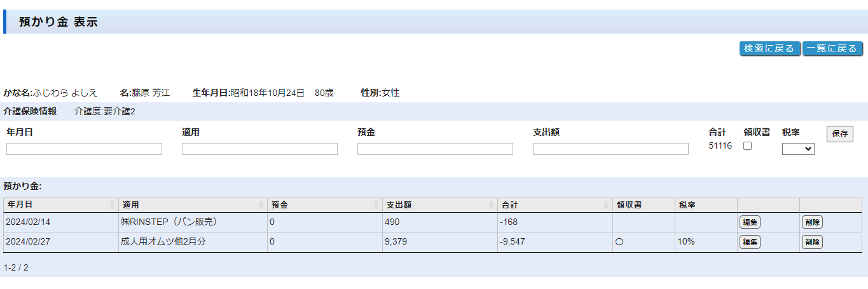Click the 支出額 input field
Image resolution: width=868 pixels, height=289 pixels.
pyautogui.click(x=610, y=149)
